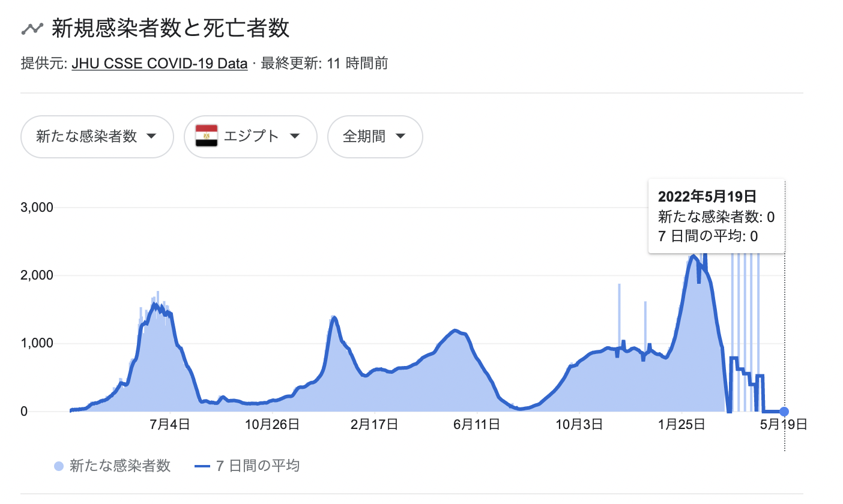The width and height of the screenshot is (843, 504).
Task: Click the Egypt flag icon
Action: [207, 137]
